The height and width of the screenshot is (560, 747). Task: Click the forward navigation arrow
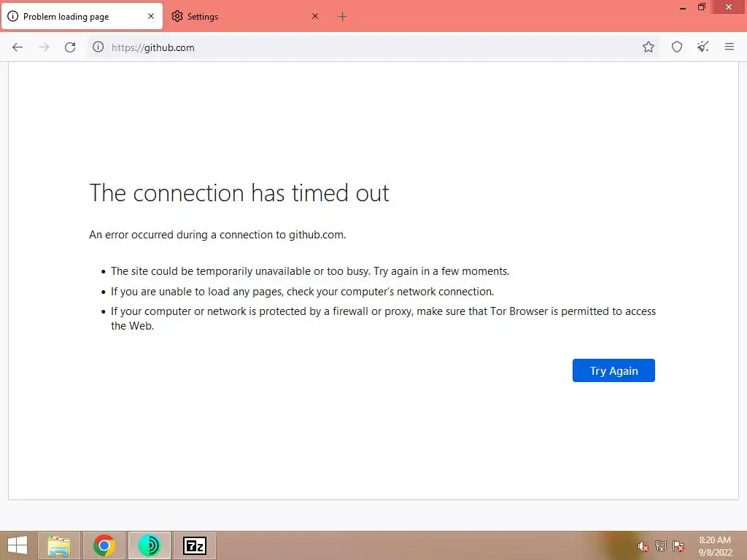tap(44, 47)
